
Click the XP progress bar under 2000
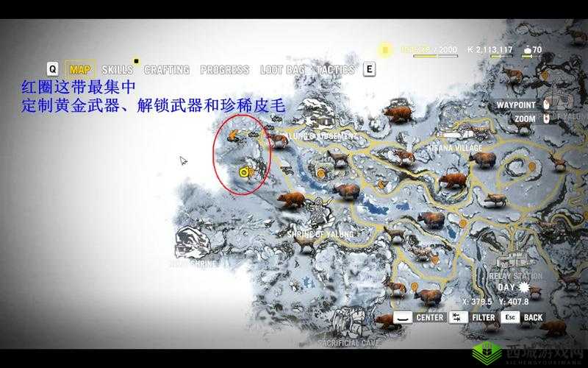click(x=435, y=56)
